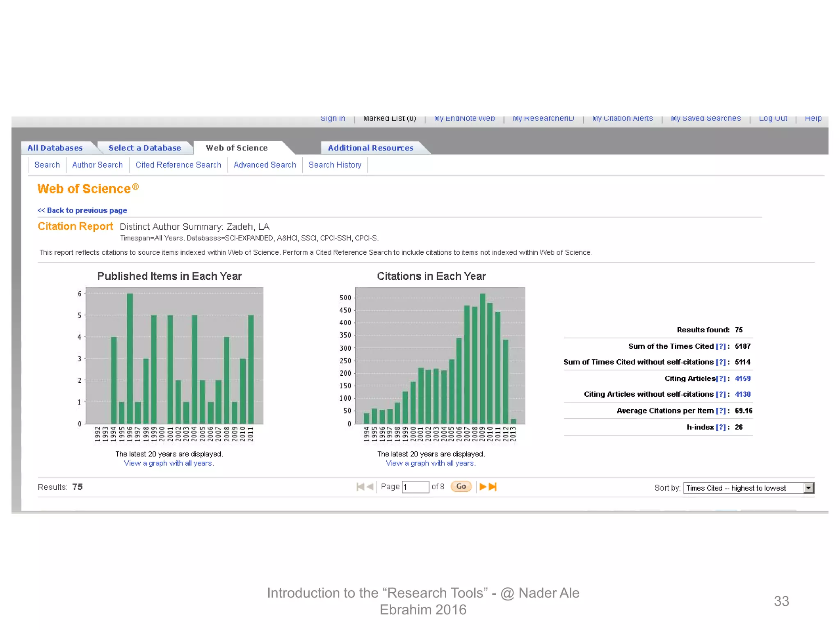
Task: Open the Select a Database tab
Action: click(x=144, y=148)
